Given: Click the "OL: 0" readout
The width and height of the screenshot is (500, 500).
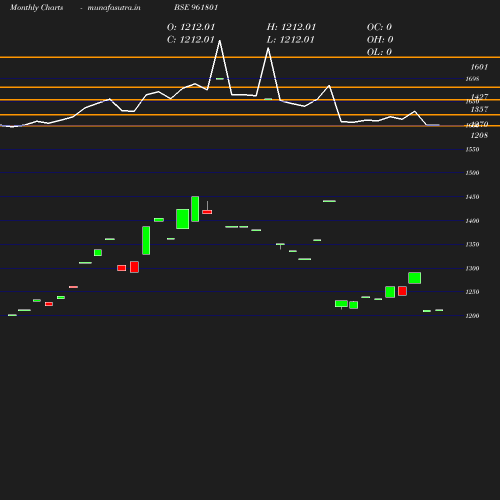Looking at the screenshot, I should pos(379,52).
